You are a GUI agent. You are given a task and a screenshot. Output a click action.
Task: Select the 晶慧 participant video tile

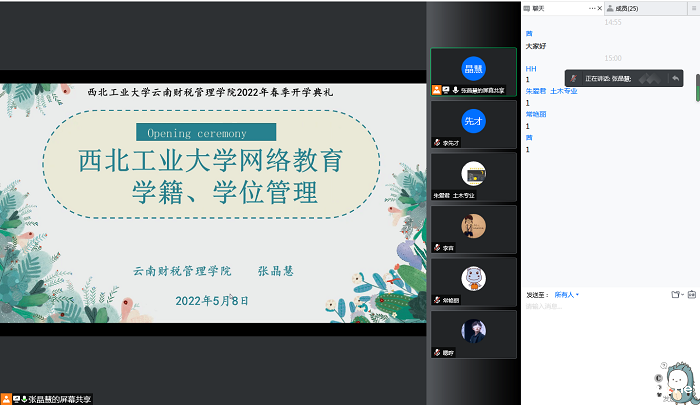click(x=473, y=72)
